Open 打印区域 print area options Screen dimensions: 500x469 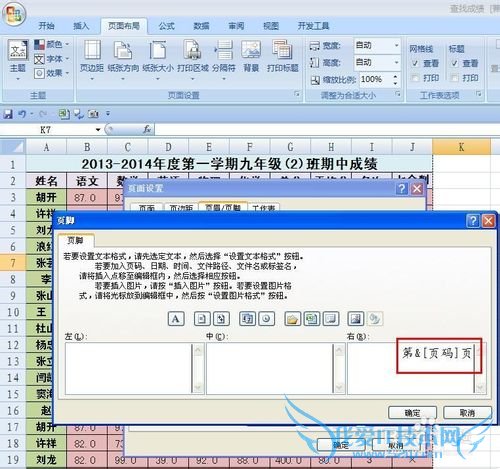[193, 60]
